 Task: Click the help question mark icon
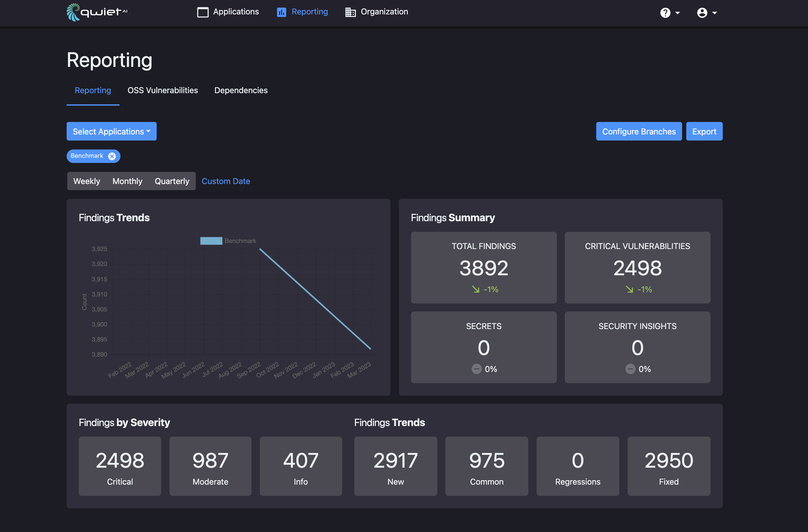point(665,13)
